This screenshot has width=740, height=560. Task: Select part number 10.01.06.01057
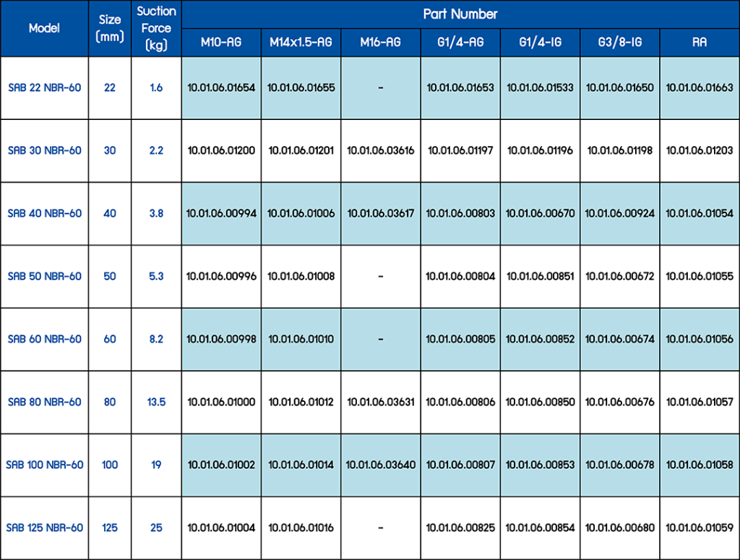point(700,402)
